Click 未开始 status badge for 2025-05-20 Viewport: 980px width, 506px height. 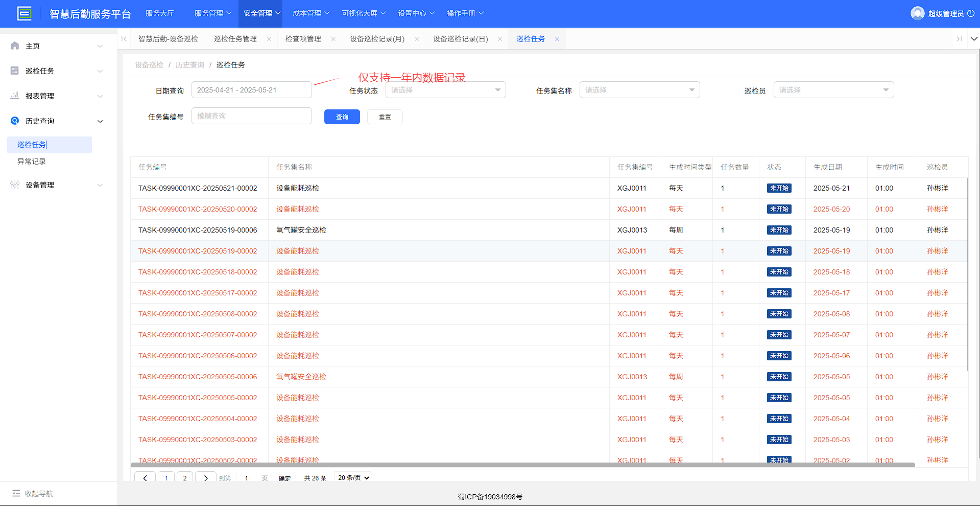(779, 209)
